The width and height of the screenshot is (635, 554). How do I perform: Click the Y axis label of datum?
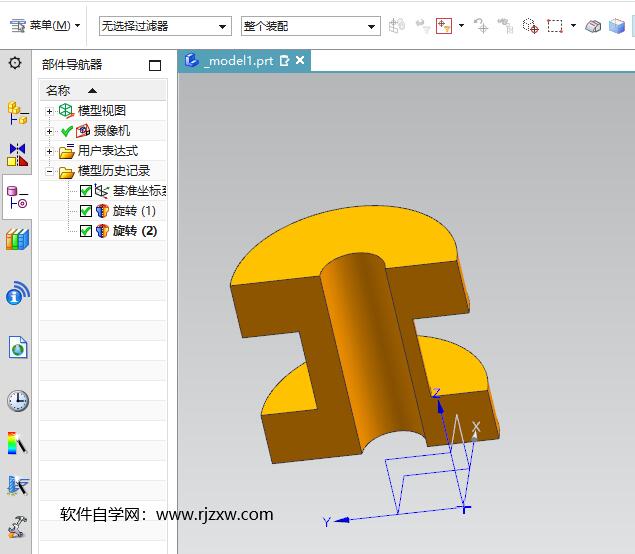326,522
